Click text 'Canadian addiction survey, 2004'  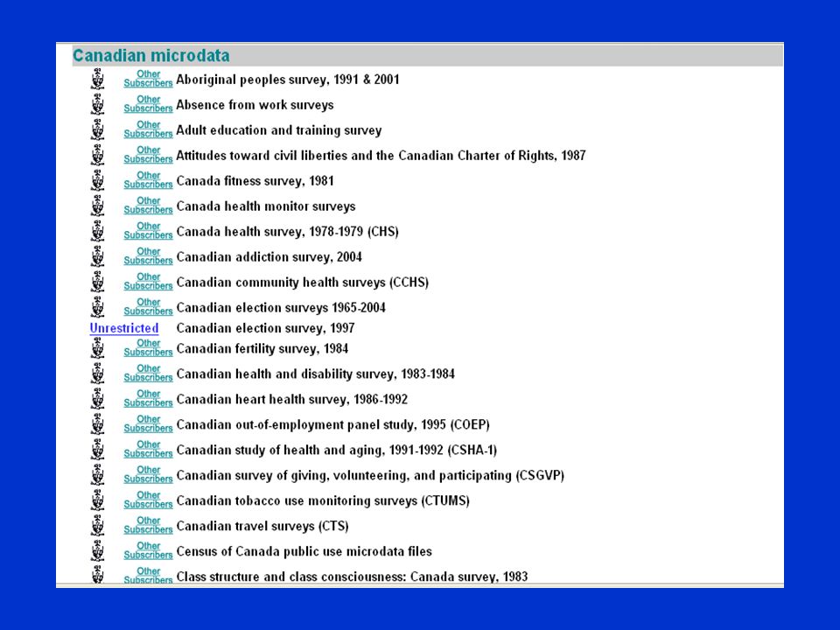(269, 256)
